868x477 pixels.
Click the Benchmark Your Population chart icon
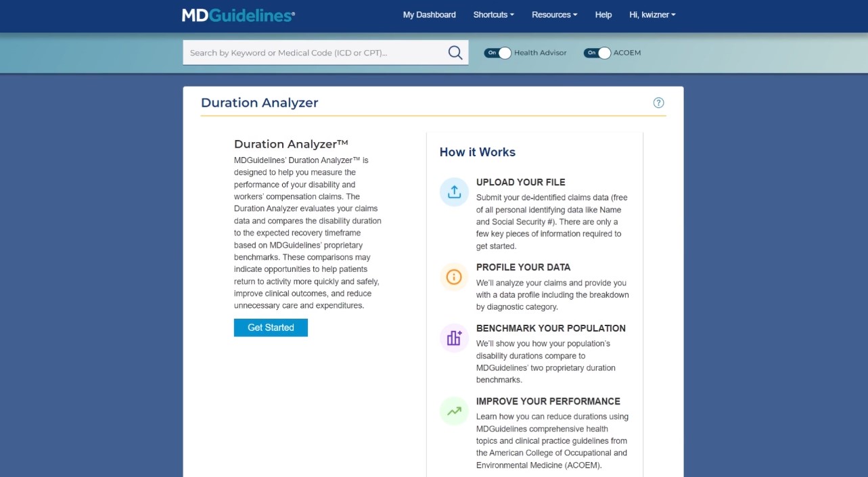(x=453, y=338)
